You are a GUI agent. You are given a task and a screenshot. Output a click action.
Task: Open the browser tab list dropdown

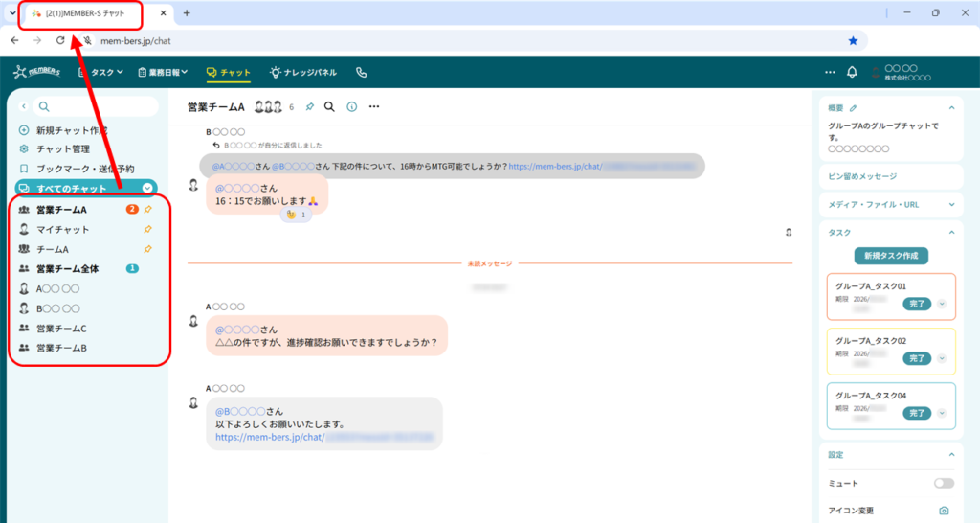coord(11,12)
